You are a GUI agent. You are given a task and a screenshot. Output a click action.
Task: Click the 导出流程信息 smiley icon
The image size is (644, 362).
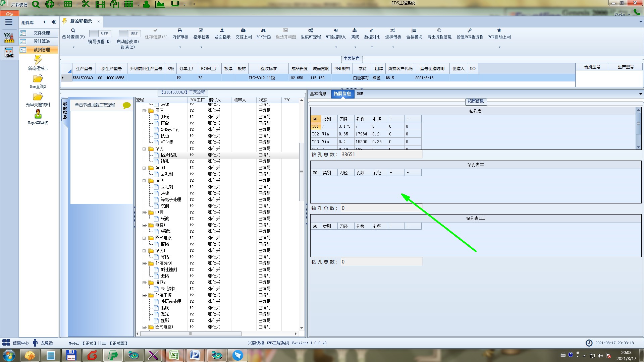pyautogui.click(x=439, y=31)
